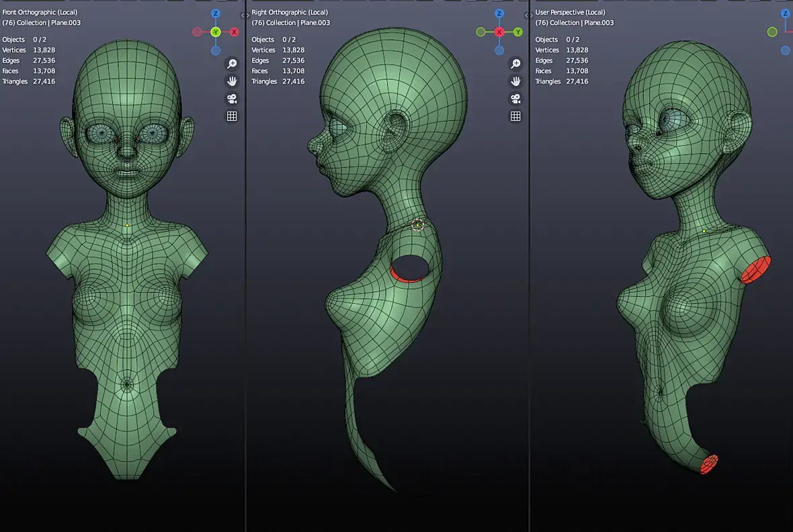Screen dimensions: 793x532
Task: Toggle perspective/orthographic grid icon in Front viewport
Action: coord(232,116)
